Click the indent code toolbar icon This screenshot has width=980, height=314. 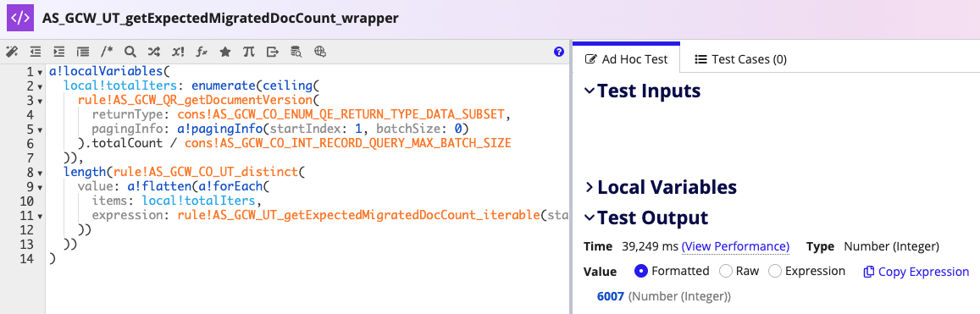[59, 52]
